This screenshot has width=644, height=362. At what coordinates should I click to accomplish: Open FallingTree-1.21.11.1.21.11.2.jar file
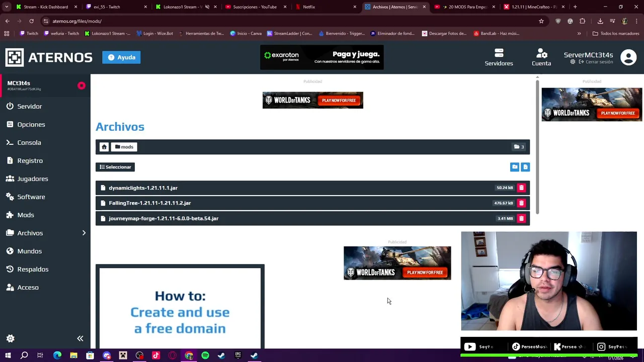point(312,203)
